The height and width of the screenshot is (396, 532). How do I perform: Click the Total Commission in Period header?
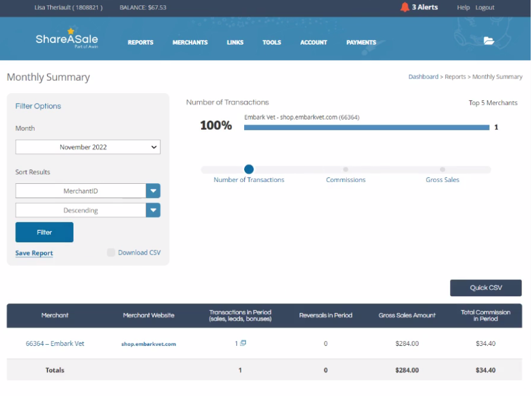[485, 315]
